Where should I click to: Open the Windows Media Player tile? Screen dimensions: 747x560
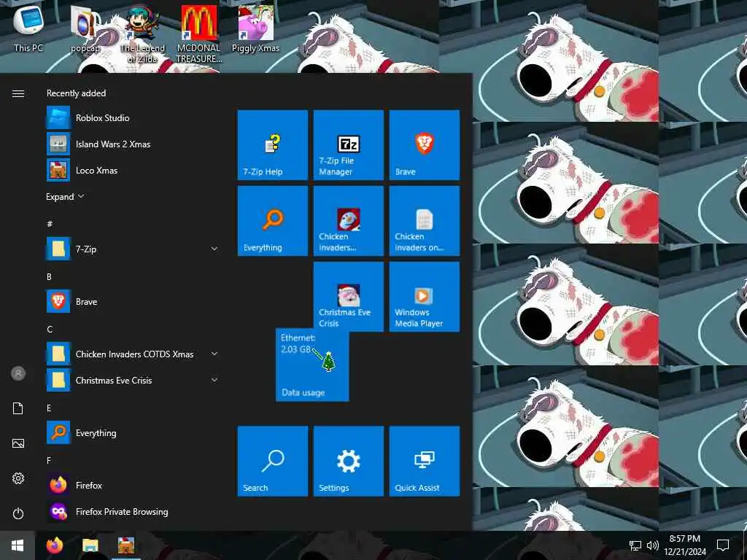coord(424,296)
